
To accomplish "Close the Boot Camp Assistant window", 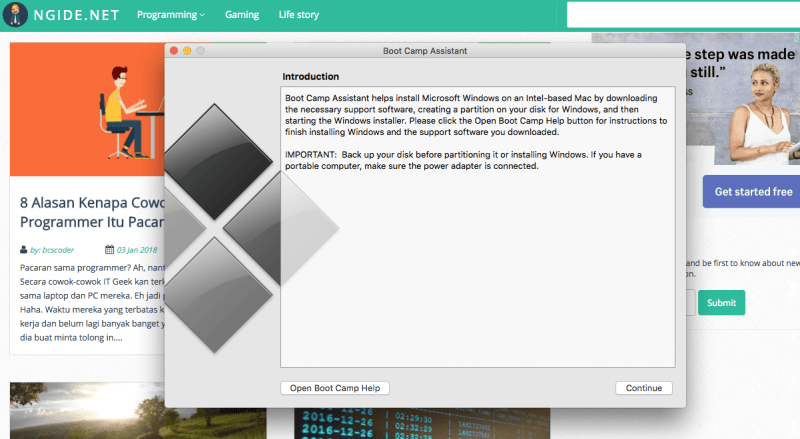I will point(173,51).
